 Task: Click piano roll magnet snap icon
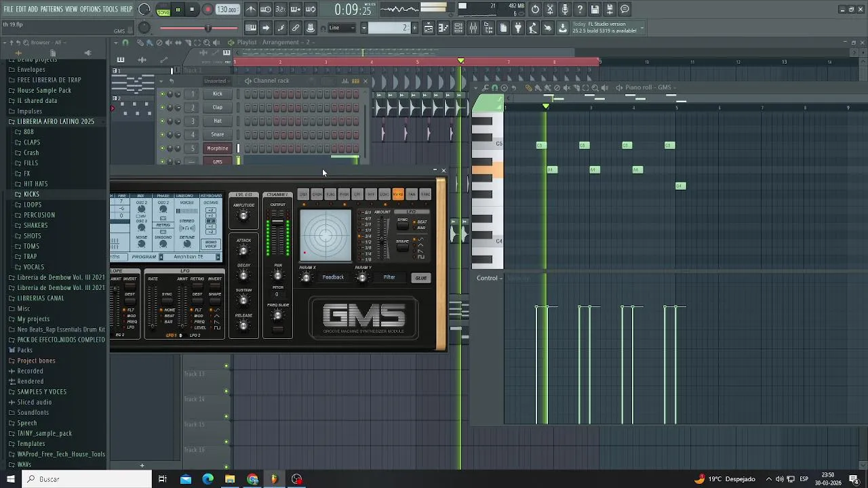[x=495, y=87]
